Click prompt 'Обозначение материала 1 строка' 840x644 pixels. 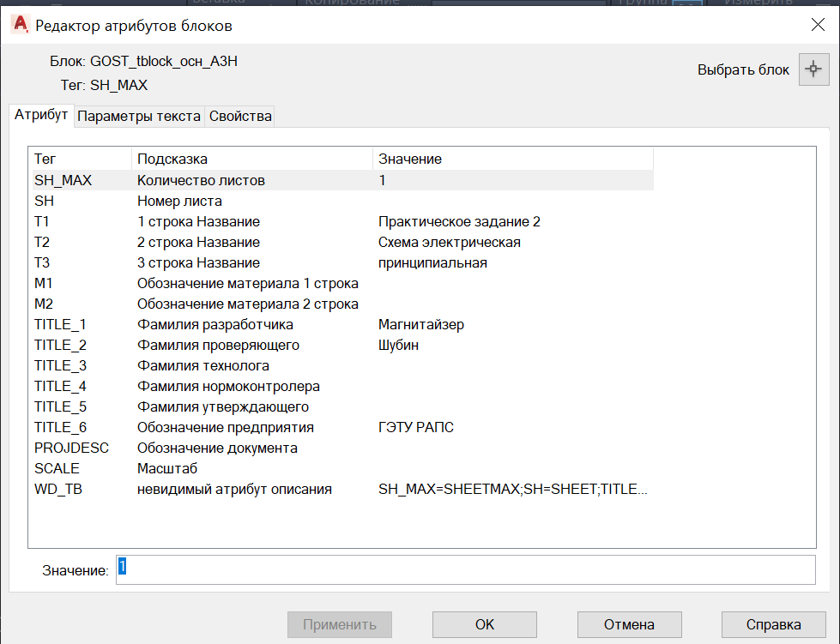[x=247, y=284]
